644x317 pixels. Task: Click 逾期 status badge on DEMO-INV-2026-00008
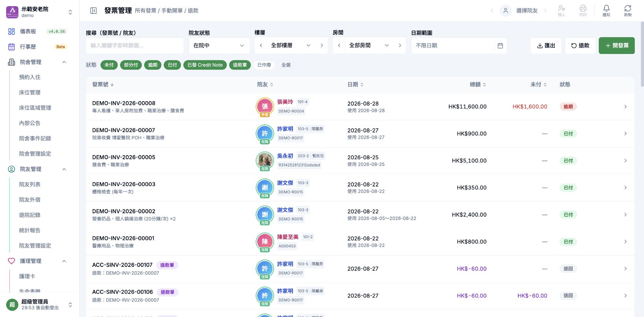[x=568, y=107]
